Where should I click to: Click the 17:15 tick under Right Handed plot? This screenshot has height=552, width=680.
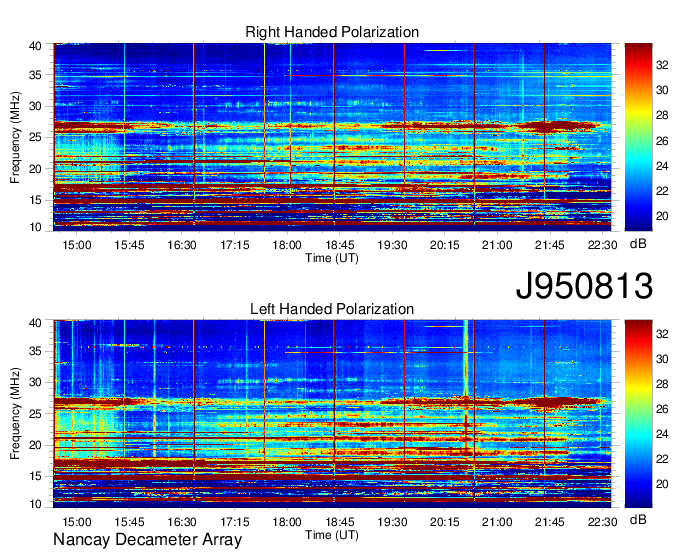point(235,245)
